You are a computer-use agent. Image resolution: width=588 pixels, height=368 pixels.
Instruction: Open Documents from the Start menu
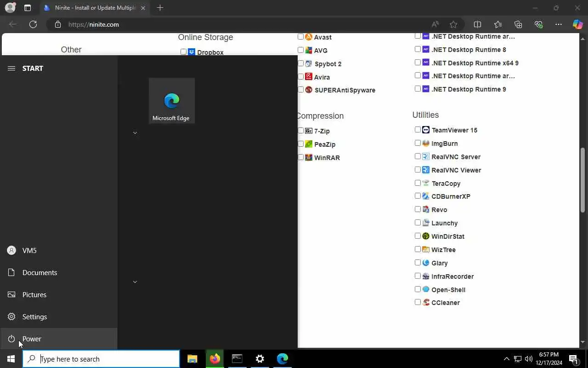coord(59,272)
